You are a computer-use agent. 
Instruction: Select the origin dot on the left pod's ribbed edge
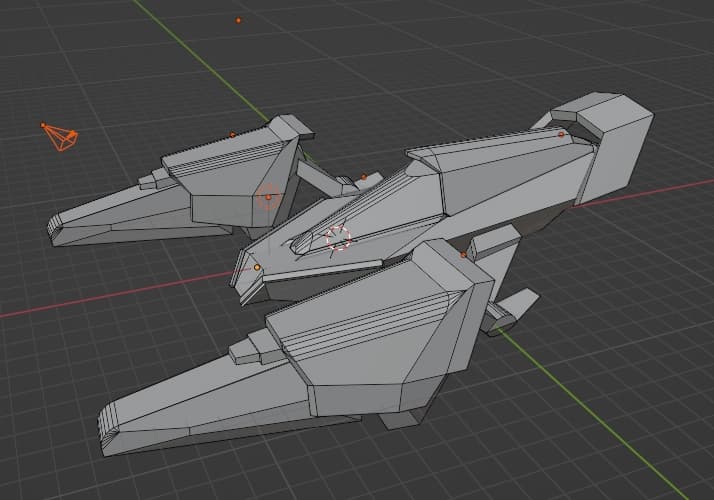(232, 135)
